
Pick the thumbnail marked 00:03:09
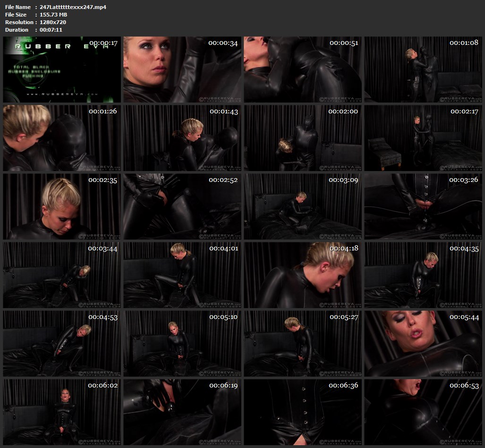coord(303,207)
